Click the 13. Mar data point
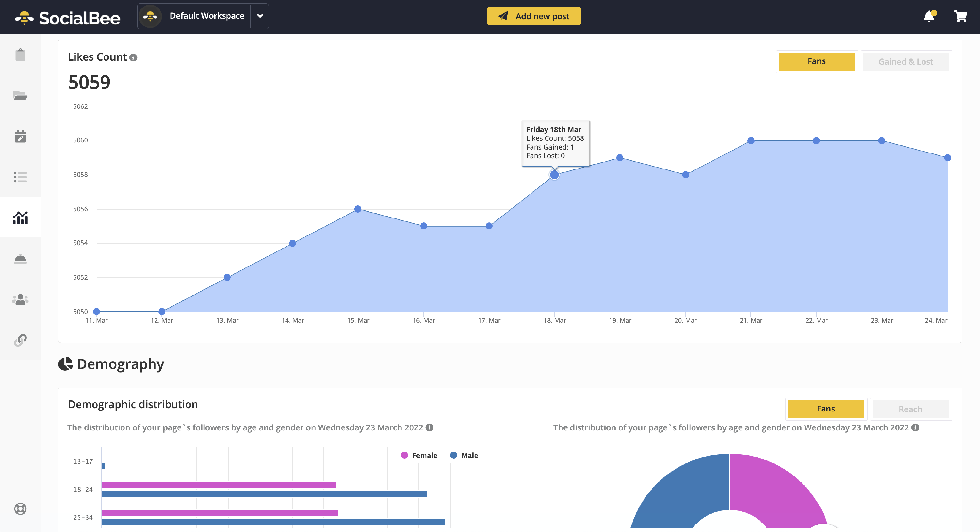The width and height of the screenshot is (980, 532). (227, 277)
